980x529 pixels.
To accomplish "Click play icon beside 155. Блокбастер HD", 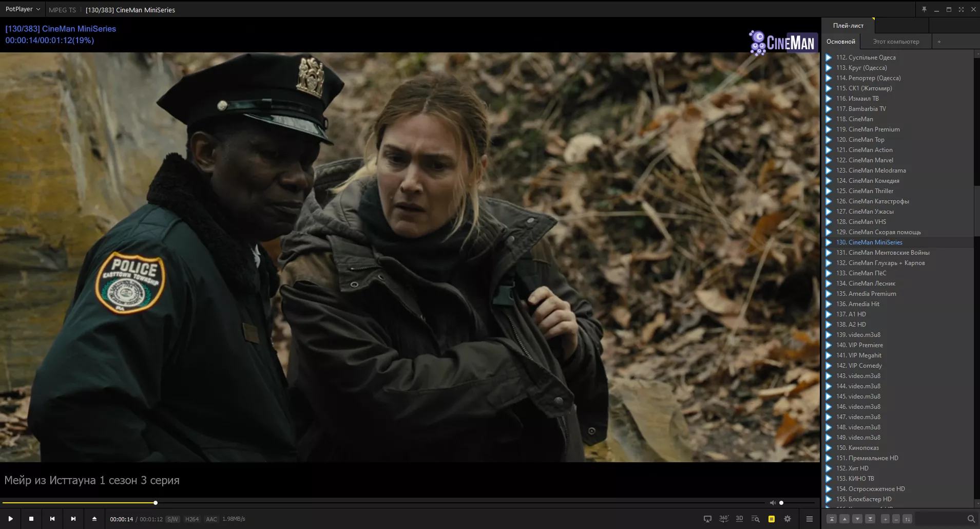I will tap(829, 499).
